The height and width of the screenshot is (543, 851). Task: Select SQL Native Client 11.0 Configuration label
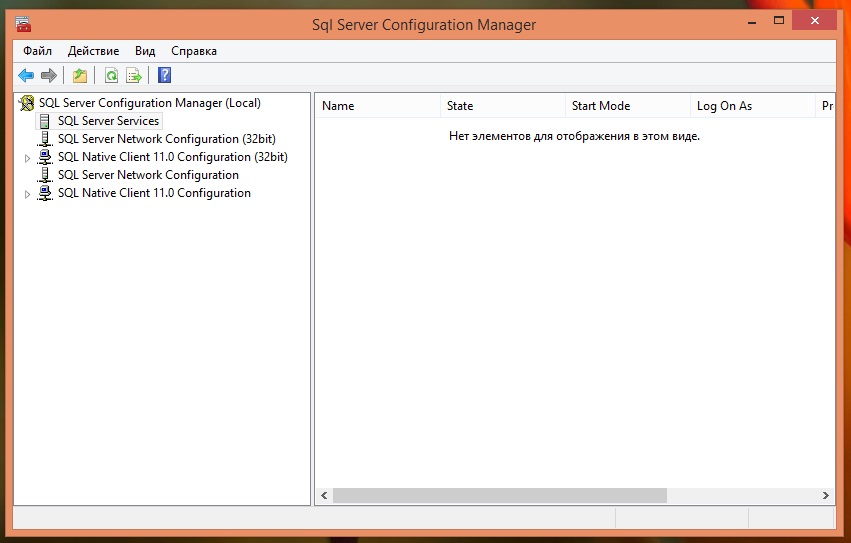pos(154,193)
